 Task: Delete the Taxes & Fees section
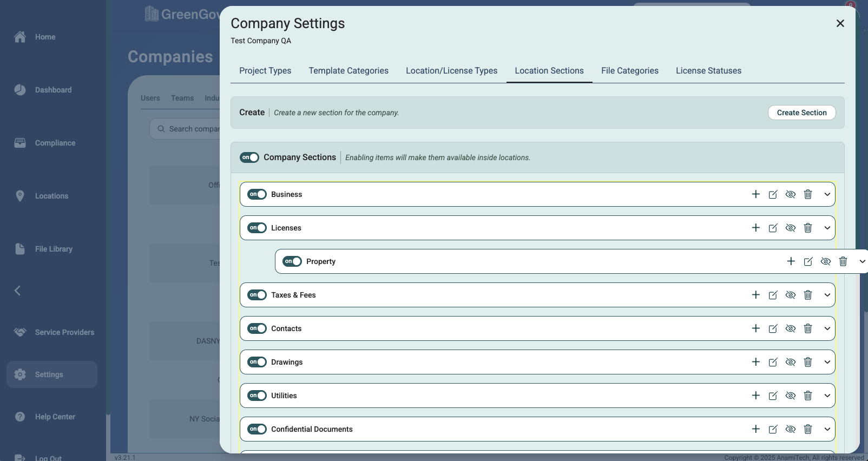point(808,295)
